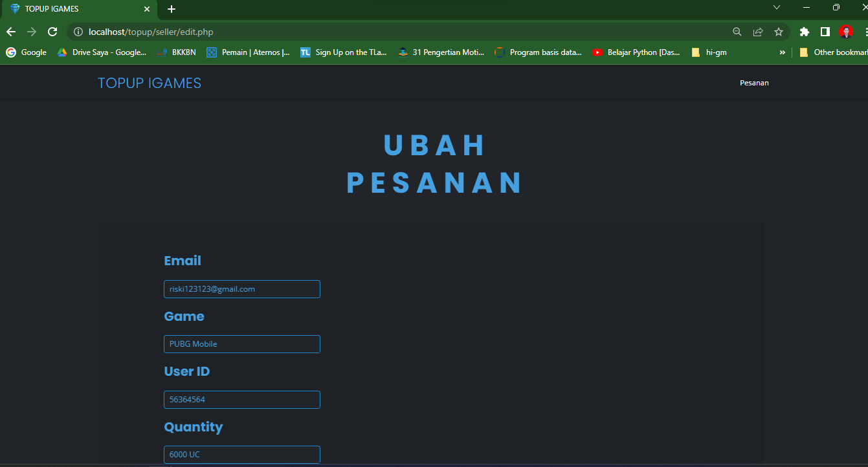Click the UBAH PESANAN heading
868x467 pixels.
[x=434, y=164]
